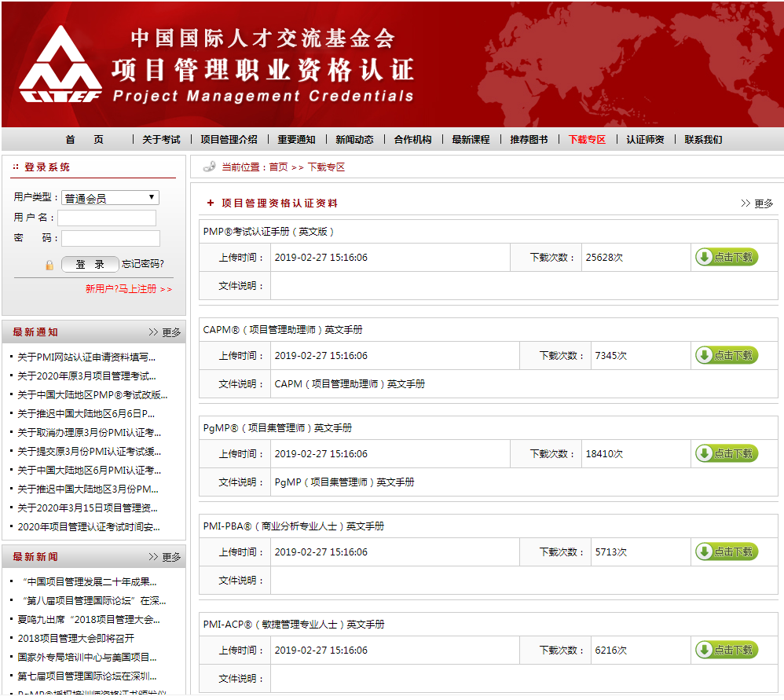Click title CAPM®（项目管理助理师）英文手册
Viewport: 784px width, 700px height.
pos(283,330)
